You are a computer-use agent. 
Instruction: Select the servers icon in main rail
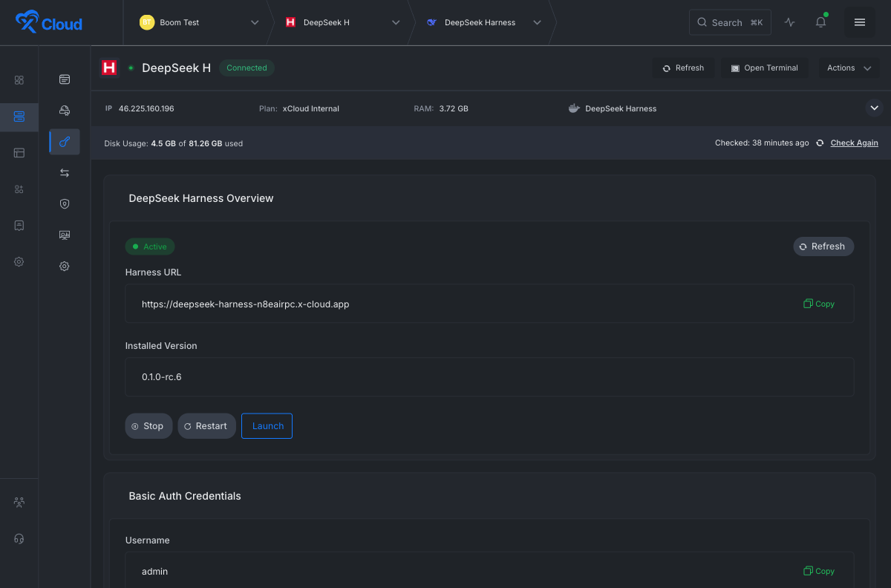(19, 117)
